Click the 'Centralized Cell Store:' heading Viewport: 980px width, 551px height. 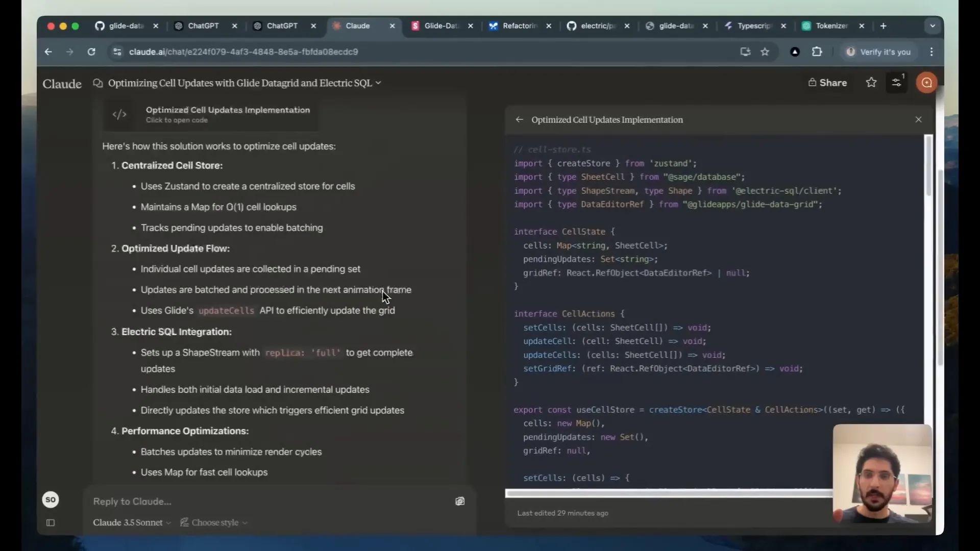(x=172, y=166)
